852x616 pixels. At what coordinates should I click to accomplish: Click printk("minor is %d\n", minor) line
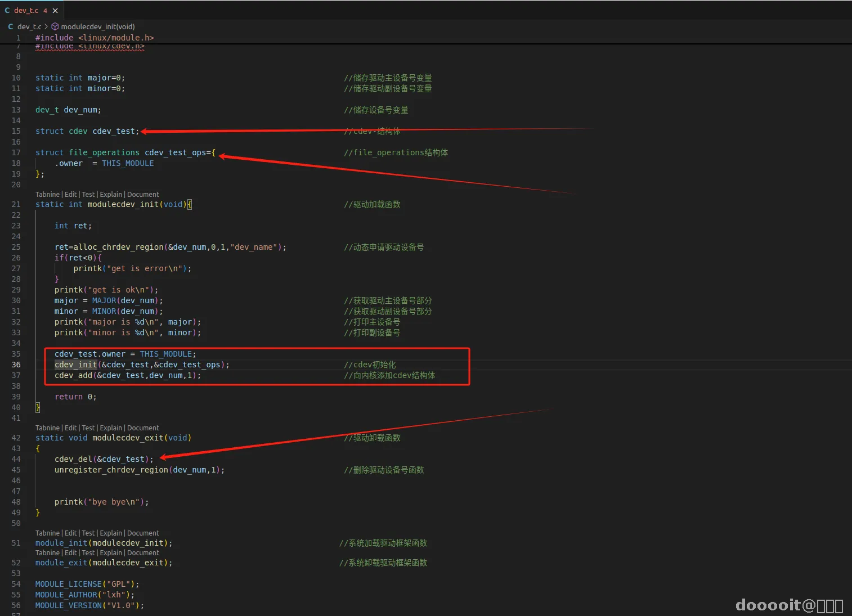click(128, 332)
